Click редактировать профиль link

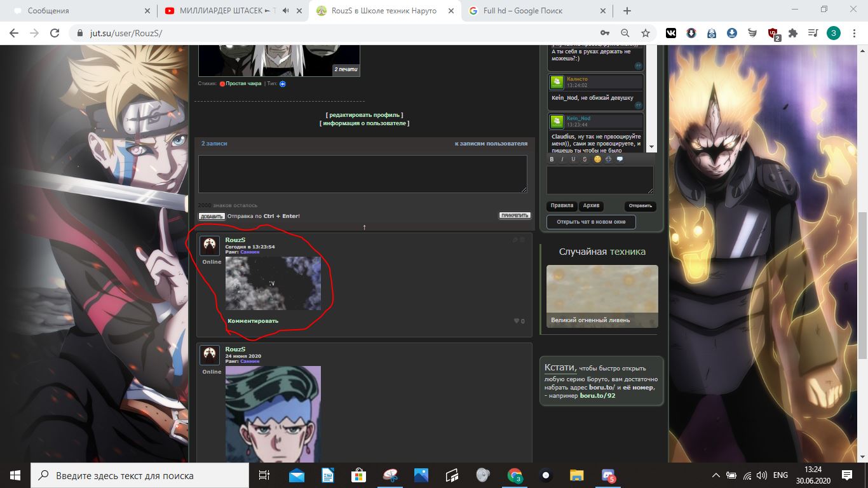(x=364, y=115)
